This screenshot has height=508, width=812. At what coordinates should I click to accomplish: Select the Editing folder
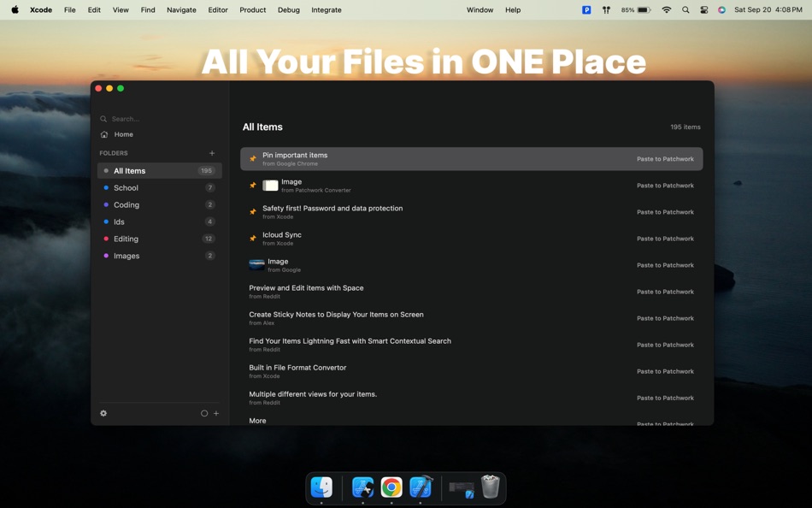126,239
